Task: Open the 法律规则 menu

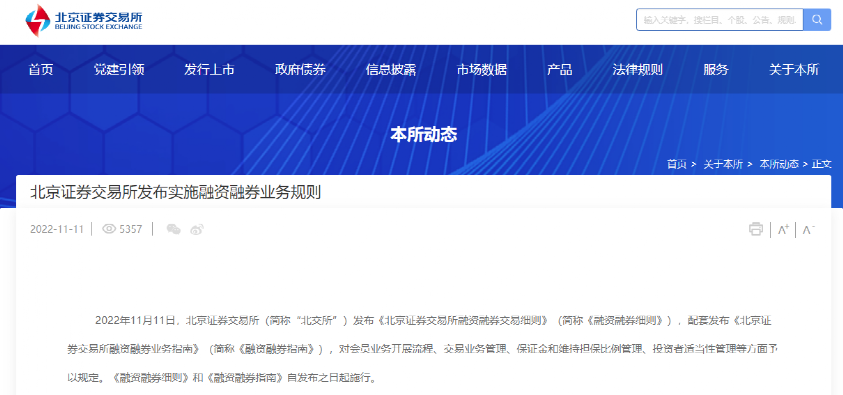Action: (x=637, y=69)
